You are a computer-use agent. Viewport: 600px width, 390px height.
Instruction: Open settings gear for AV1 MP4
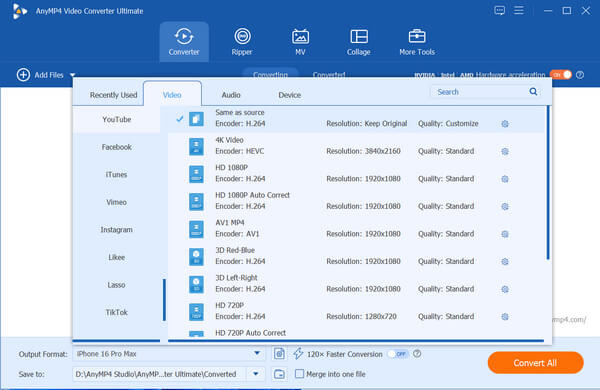click(x=505, y=234)
